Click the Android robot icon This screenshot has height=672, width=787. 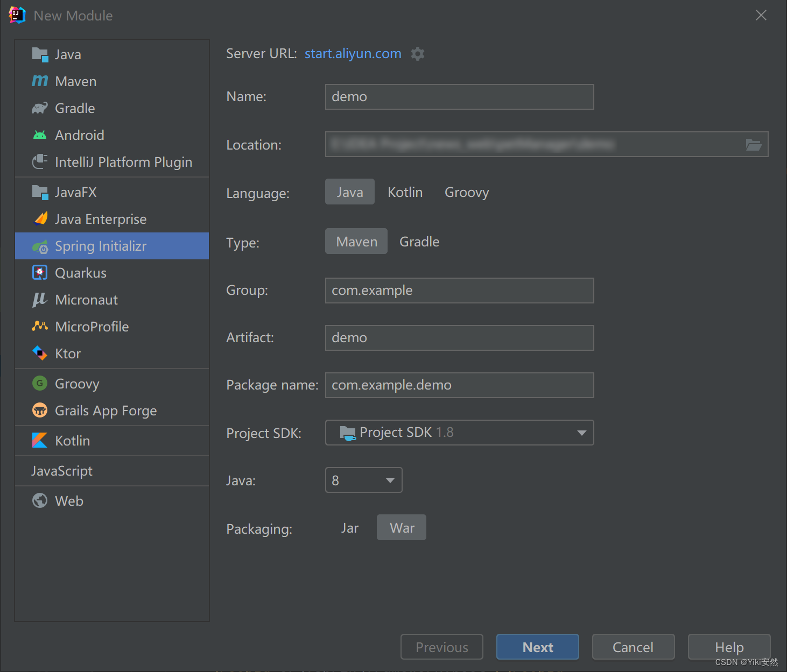click(x=40, y=135)
